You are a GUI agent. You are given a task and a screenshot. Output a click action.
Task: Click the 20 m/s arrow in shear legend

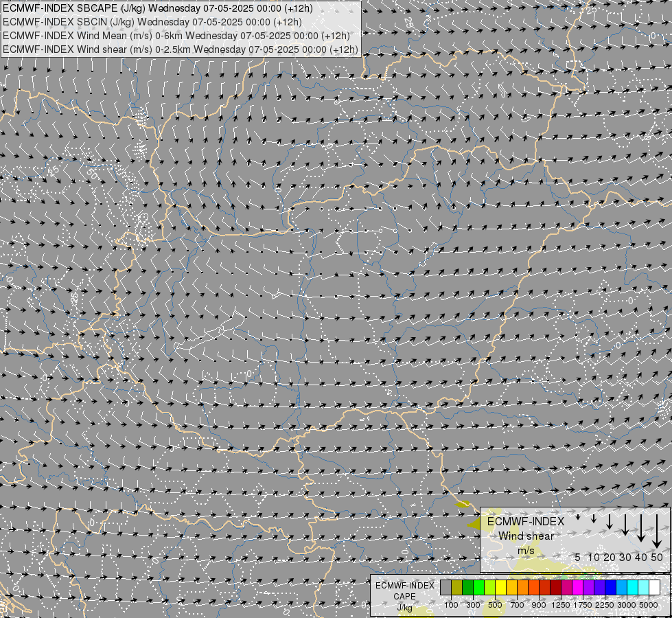coord(609,521)
